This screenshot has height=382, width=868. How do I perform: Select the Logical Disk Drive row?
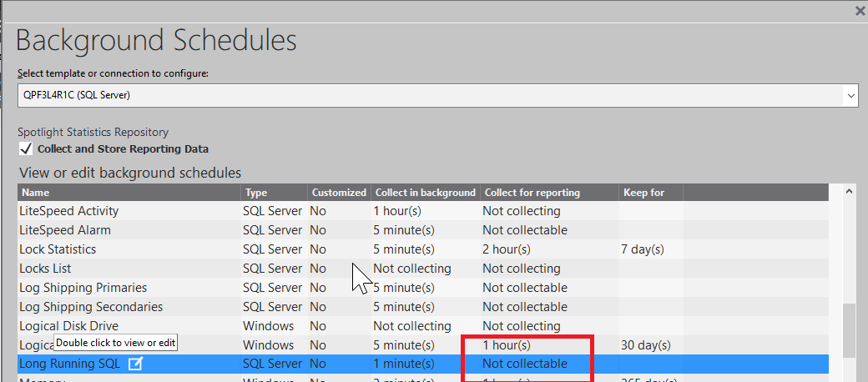coord(68,326)
